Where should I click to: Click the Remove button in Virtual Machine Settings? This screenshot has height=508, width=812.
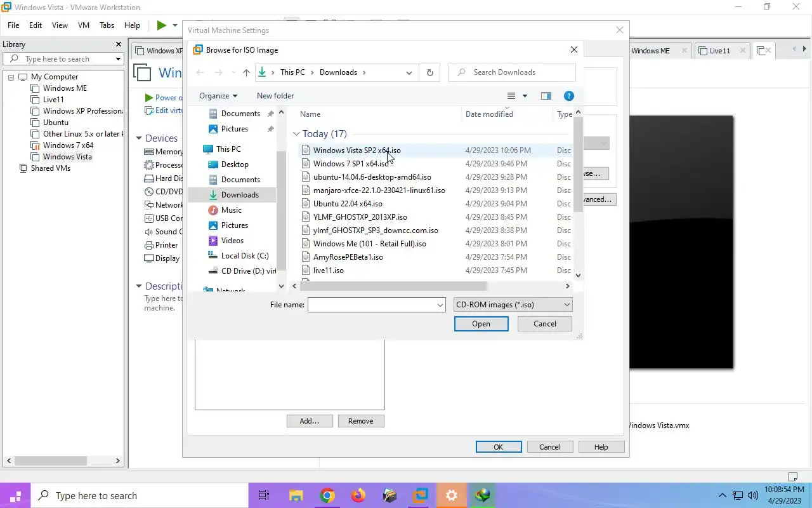[360, 421]
